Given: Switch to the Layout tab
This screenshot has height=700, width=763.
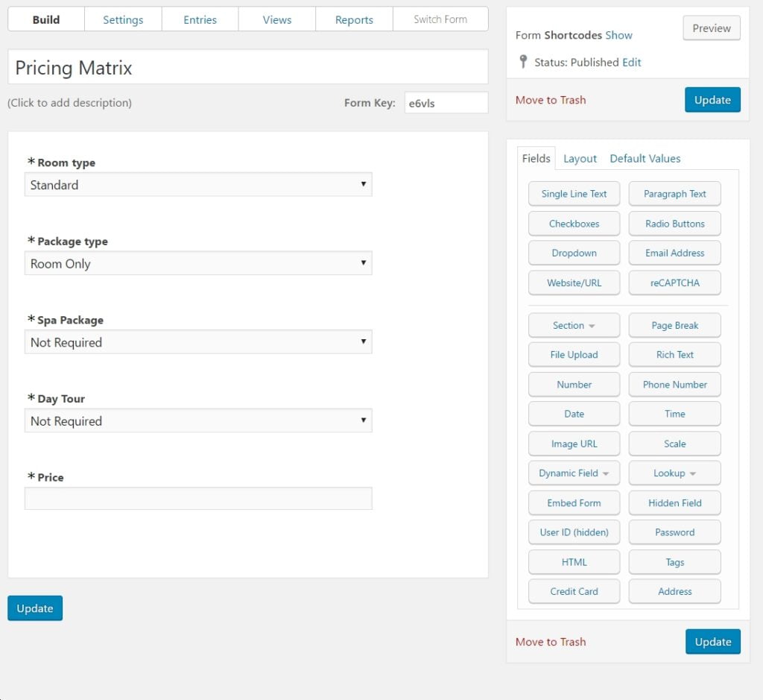Looking at the screenshot, I should click(580, 158).
